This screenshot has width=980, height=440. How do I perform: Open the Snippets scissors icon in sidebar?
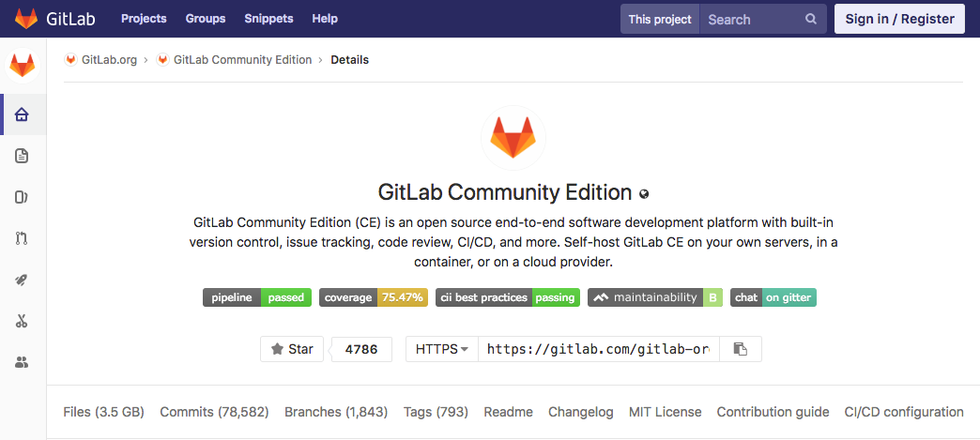tap(22, 321)
